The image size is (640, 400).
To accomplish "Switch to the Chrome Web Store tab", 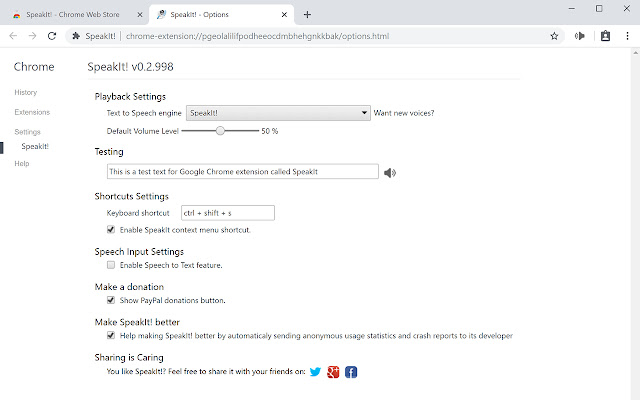I will (x=73, y=14).
